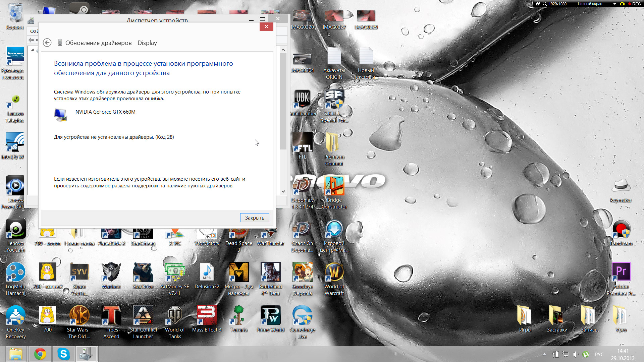The width and height of the screenshot is (644, 362).
Task: Open the Игры folder on the desktop
Action: pyautogui.click(x=525, y=316)
